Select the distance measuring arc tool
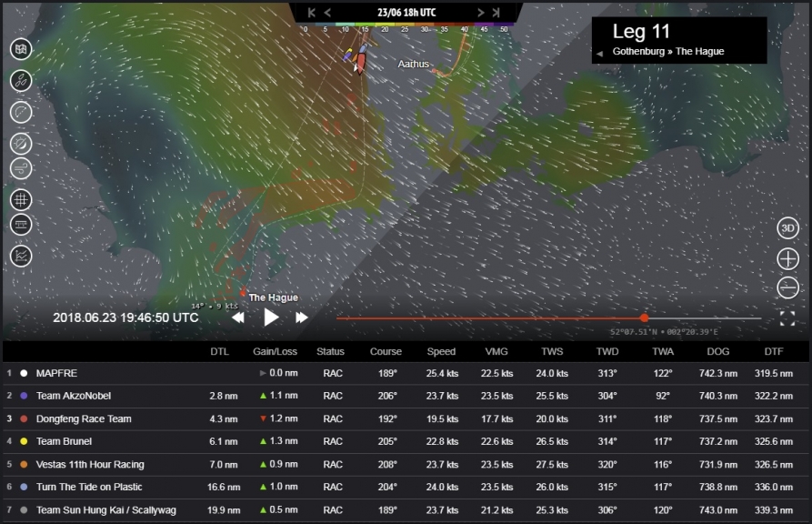This screenshot has width=812, height=524. tap(21, 113)
